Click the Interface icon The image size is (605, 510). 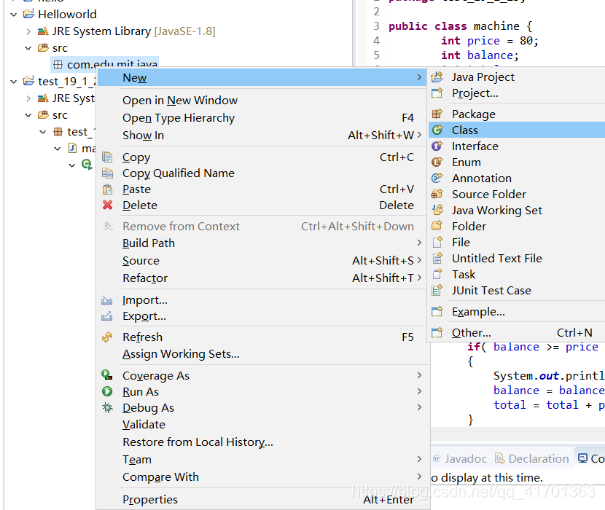pyautogui.click(x=437, y=146)
